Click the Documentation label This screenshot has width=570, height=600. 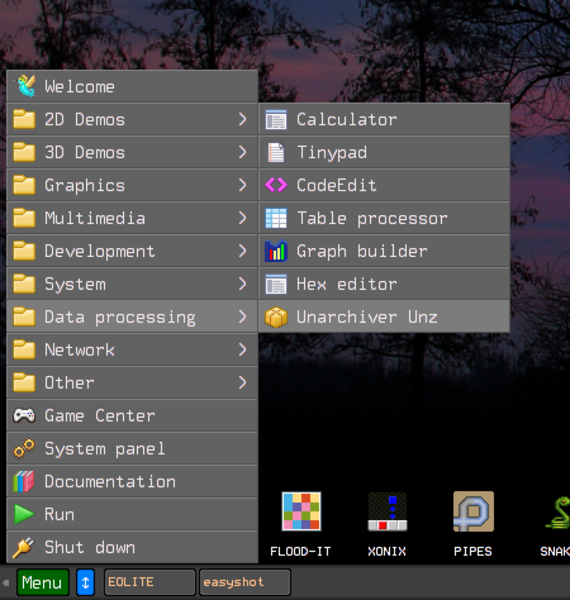tap(110, 481)
